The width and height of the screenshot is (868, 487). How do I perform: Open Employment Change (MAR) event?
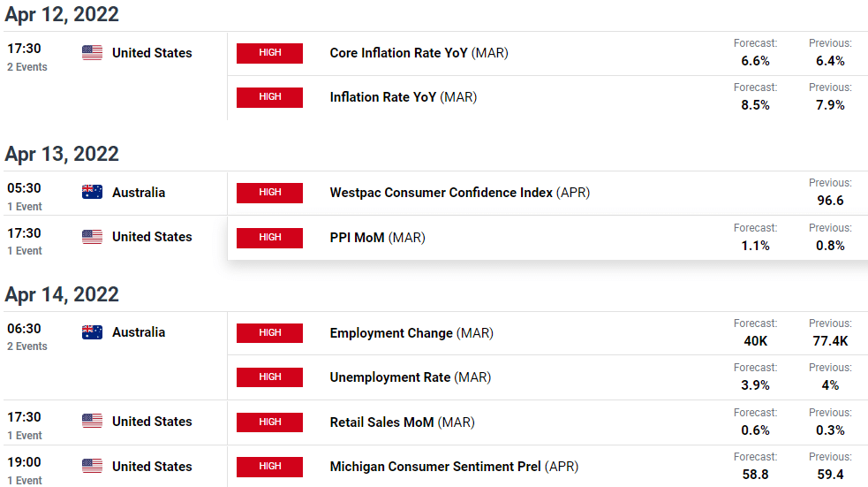(411, 333)
